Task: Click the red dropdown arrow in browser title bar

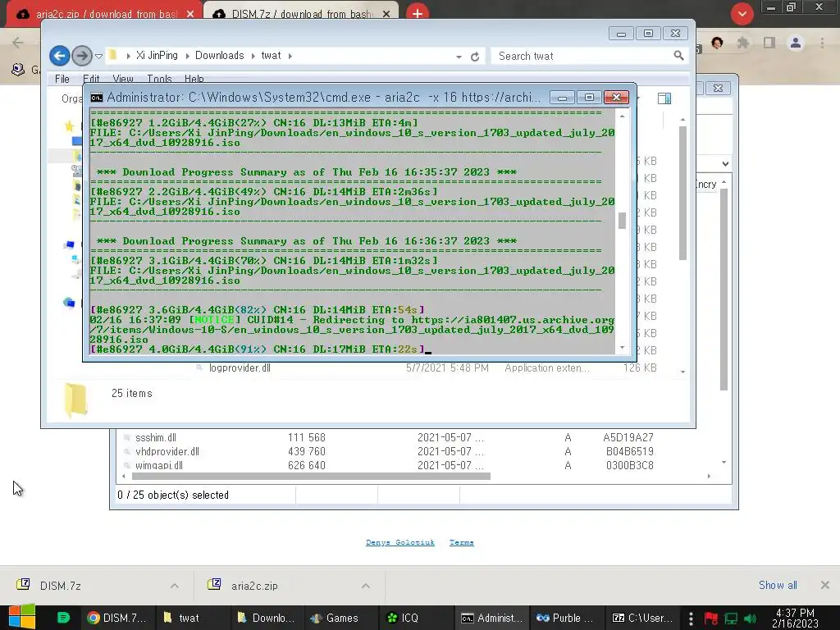Action: point(742,13)
